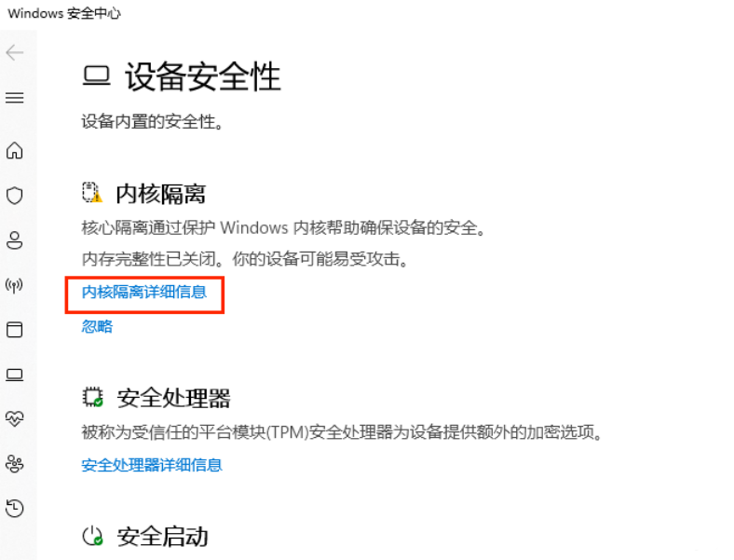Click the 内核隔离 section heading
The image size is (734, 560).
click(x=160, y=194)
